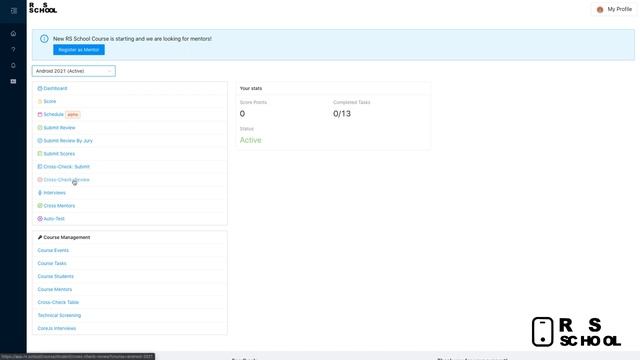Click the mentor banner announcement text
The width and height of the screenshot is (640, 360).
[132, 39]
